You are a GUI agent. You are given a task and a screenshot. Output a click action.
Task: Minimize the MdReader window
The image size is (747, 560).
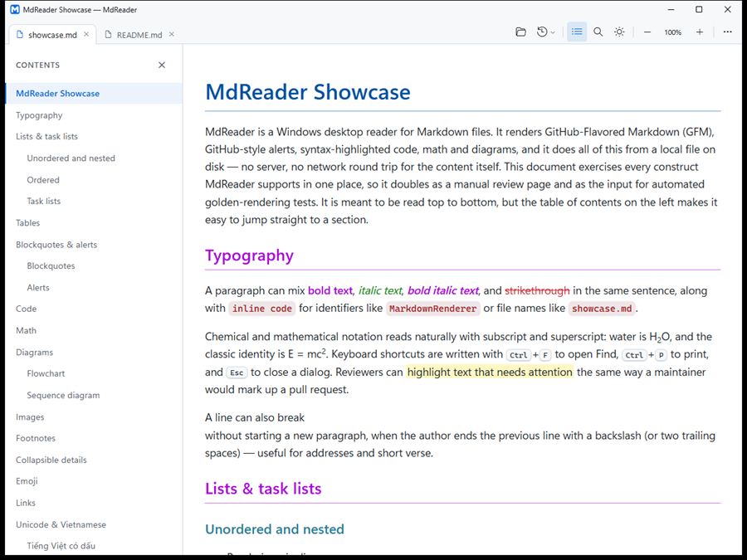point(671,9)
